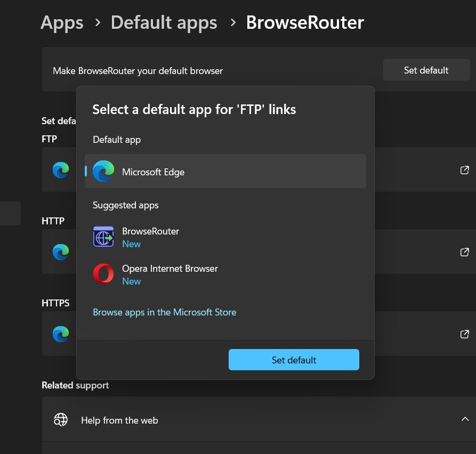
Task: Click 'Make BrowseRouter your default browser' text
Action: (138, 71)
